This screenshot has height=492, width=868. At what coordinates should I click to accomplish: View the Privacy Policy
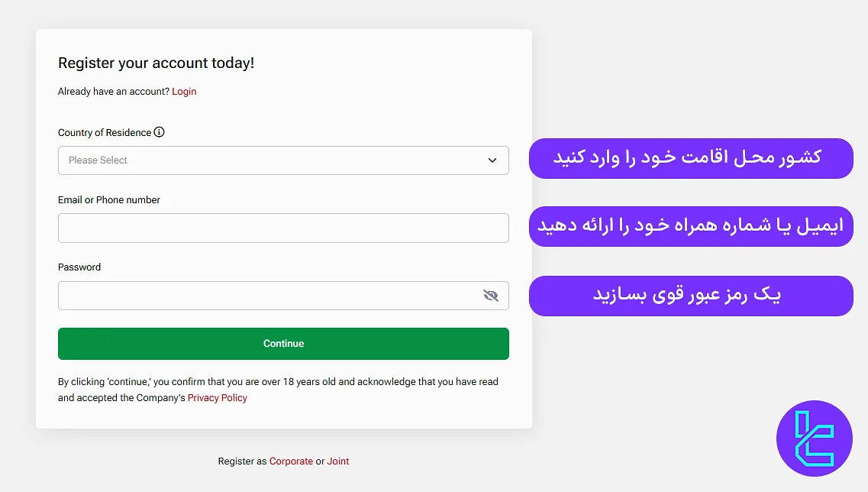217,397
